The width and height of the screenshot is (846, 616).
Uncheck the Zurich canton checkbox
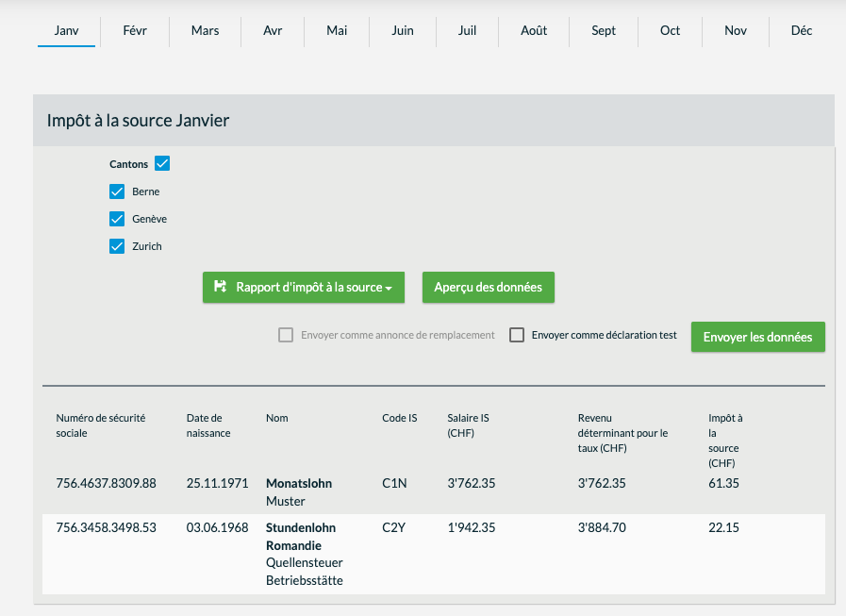[117, 246]
